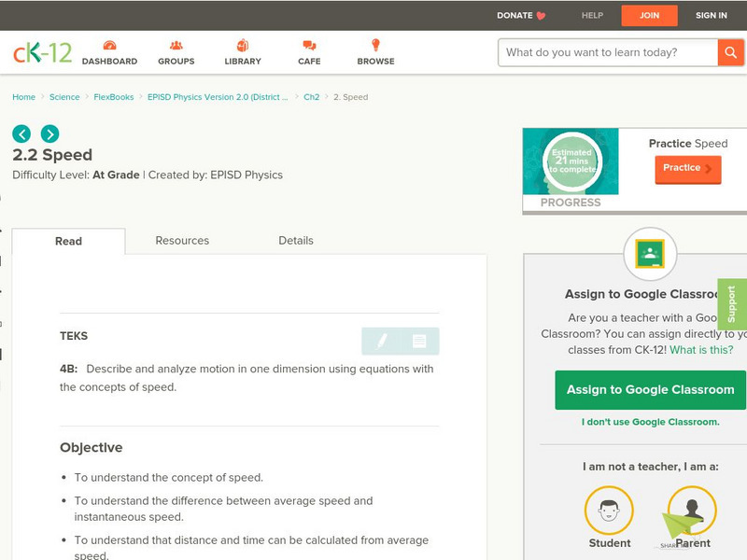Select the notes tool icon
Image resolution: width=747 pixels, height=560 pixels.
[419, 341]
